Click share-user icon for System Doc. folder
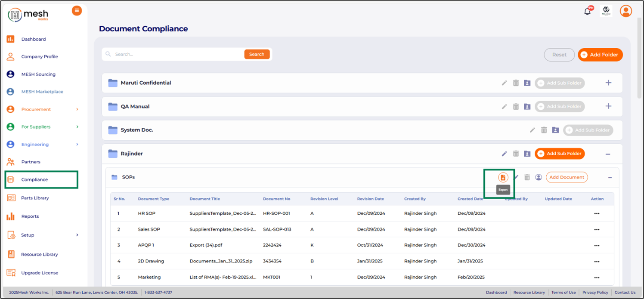This screenshot has height=299, width=644. click(x=555, y=130)
